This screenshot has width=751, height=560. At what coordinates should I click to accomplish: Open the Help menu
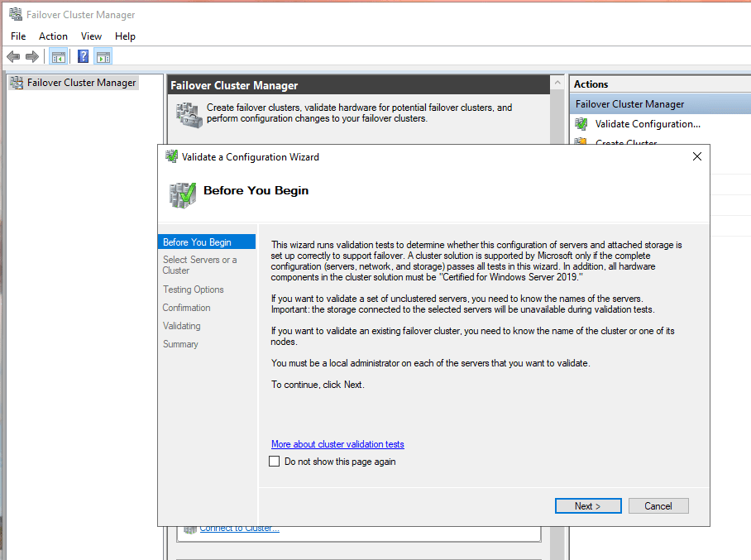click(x=125, y=36)
